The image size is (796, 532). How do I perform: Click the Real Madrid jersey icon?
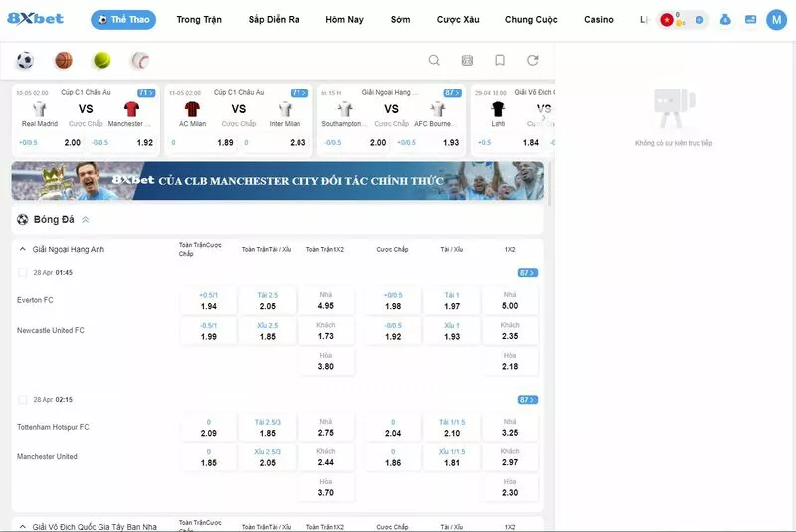39,109
